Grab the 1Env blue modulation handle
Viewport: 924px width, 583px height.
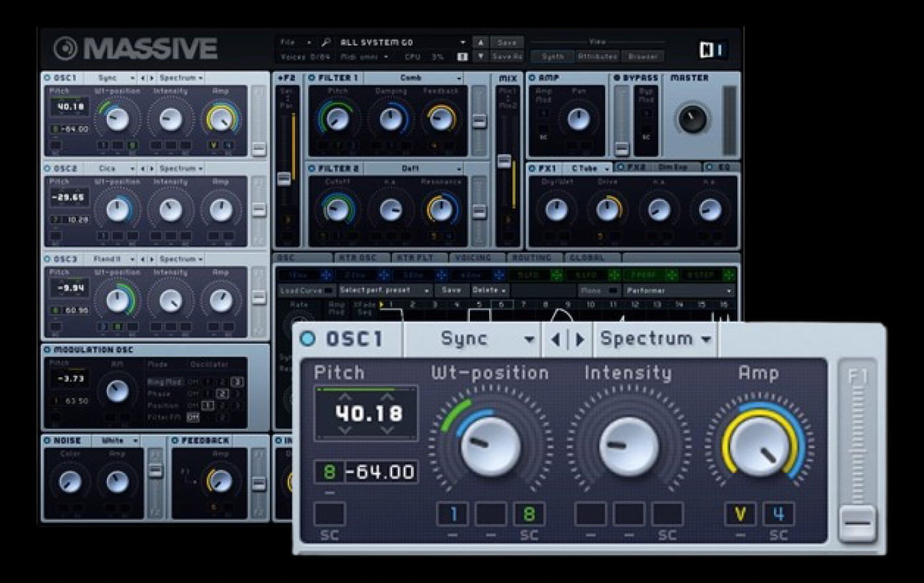coord(326,275)
